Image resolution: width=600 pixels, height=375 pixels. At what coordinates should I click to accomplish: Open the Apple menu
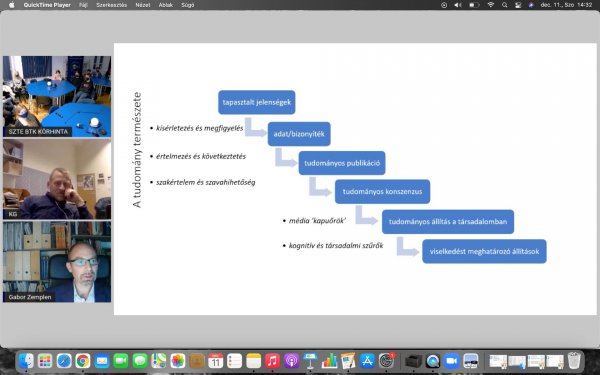point(11,5)
